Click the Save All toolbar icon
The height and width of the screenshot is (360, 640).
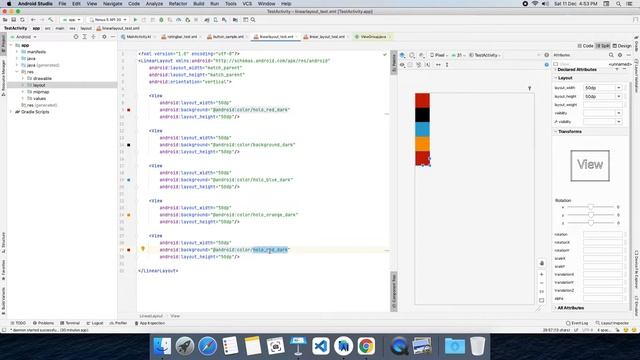[x=13, y=20]
